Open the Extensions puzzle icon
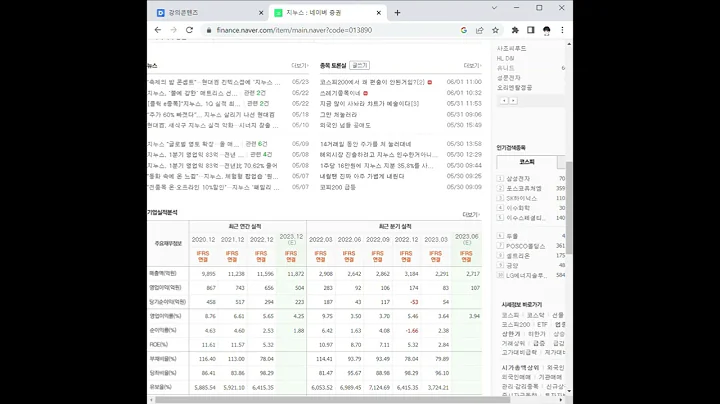Image resolution: width=720 pixels, height=404 pixels. 515,30
